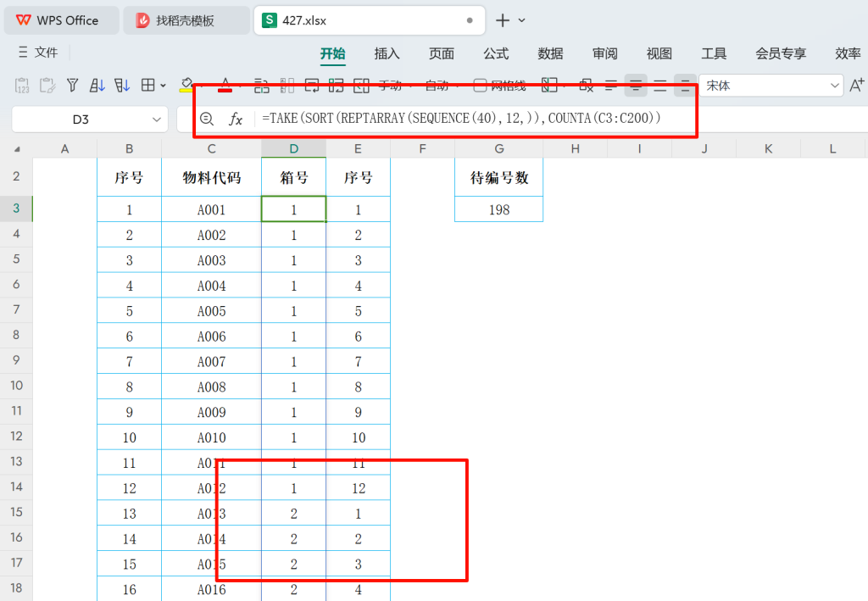Select cell A016
Viewport: 868px width, 601px height.
coord(211,589)
